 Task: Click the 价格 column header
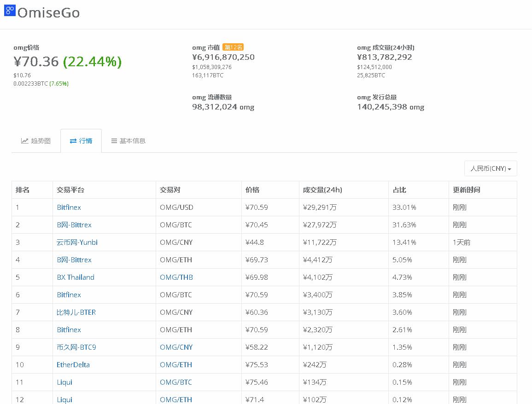point(252,190)
